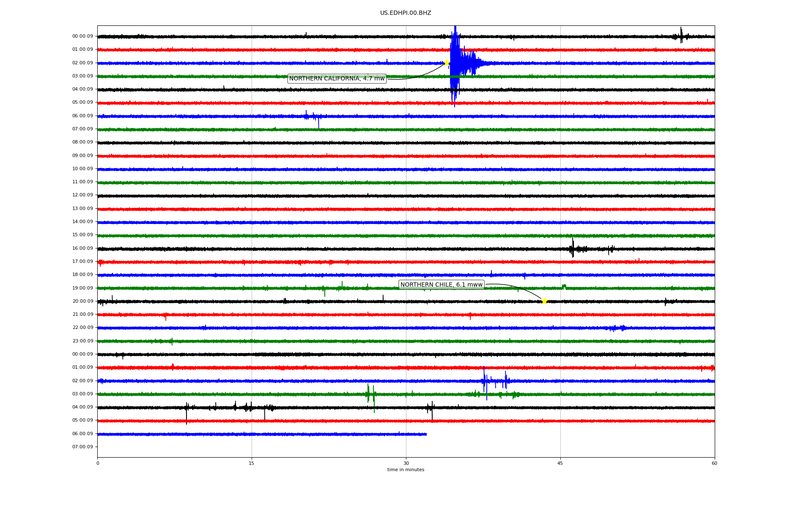The image size is (812, 508).
Task: Click the Northern California yellow star marker
Action: click(x=446, y=63)
